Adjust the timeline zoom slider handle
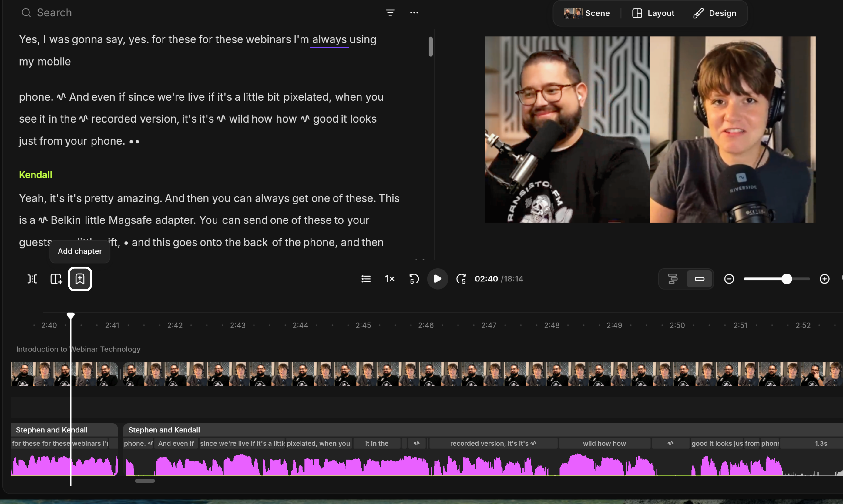Screen dimensions: 843x504 point(786,279)
